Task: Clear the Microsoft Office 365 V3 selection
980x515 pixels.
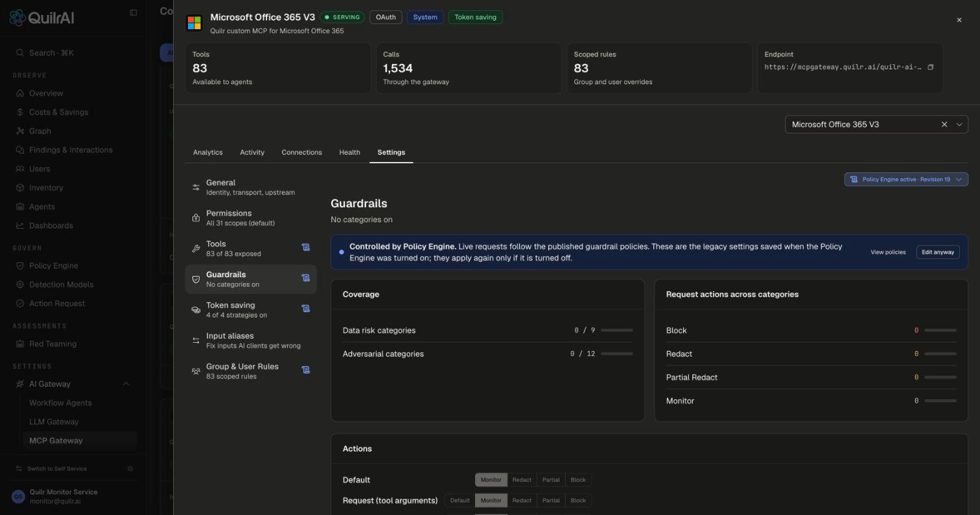Action: pos(944,124)
